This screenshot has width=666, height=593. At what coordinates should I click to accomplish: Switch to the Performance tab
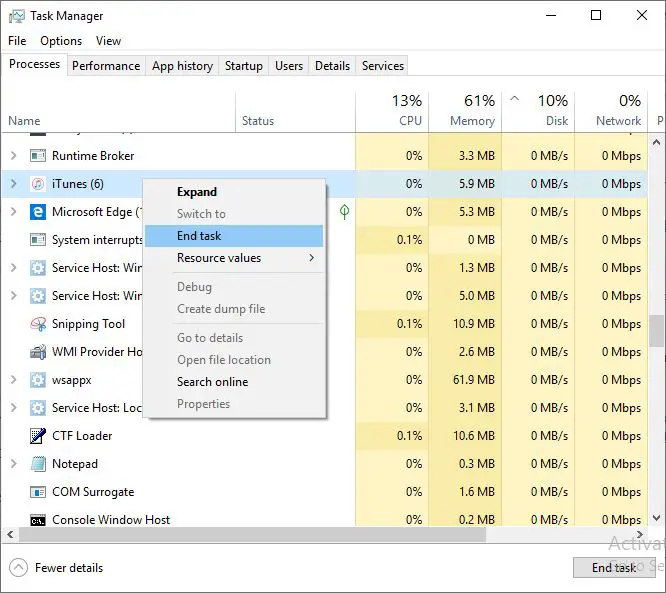(106, 66)
